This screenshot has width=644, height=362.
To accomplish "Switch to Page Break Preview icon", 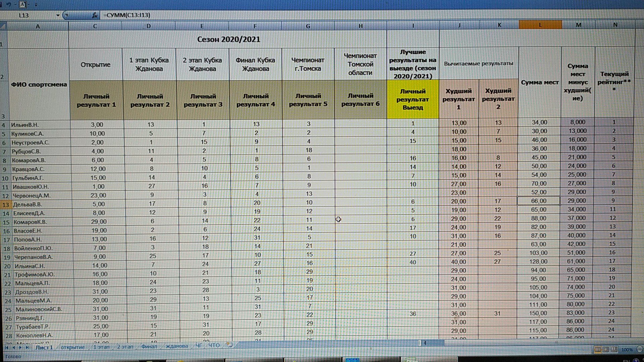I will pyautogui.click(x=614, y=350).
